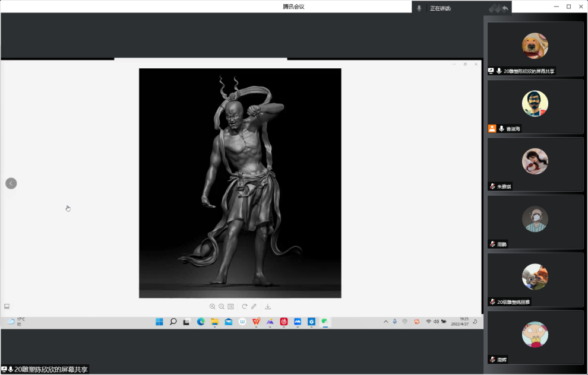Click the zoom in magnifier icon
The image size is (588, 375).
click(212, 307)
